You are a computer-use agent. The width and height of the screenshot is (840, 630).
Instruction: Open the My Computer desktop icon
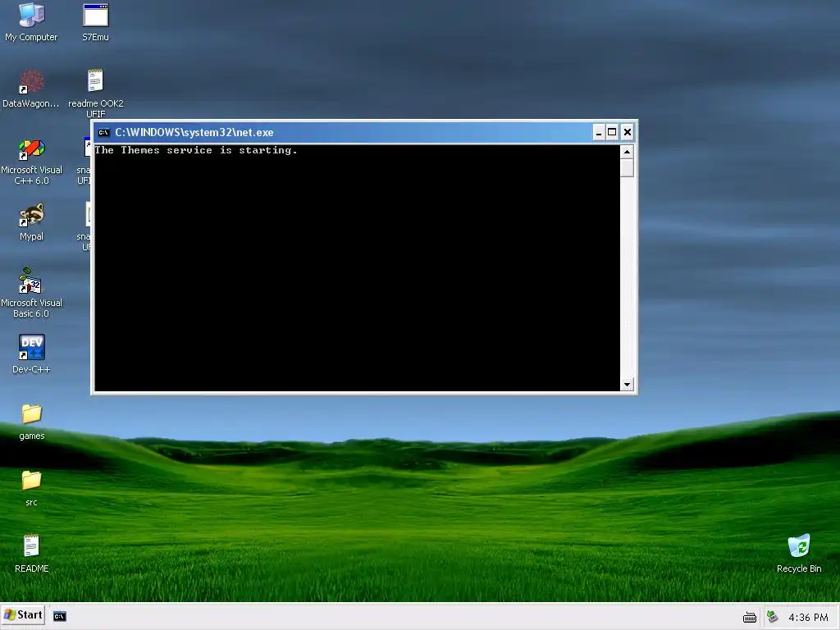click(x=31, y=22)
